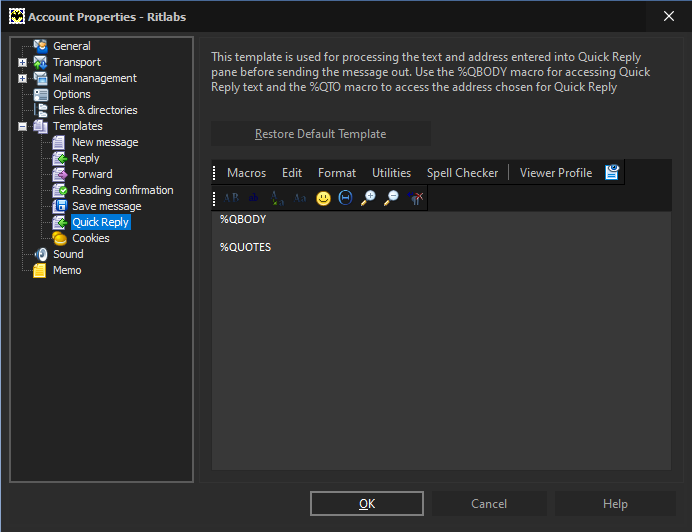
Task: Insert a smiley via the yellow face icon
Action: [x=323, y=198]
